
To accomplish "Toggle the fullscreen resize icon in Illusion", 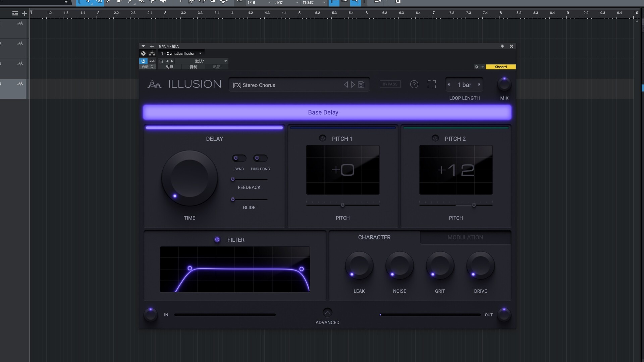I will tap(432, 84).
